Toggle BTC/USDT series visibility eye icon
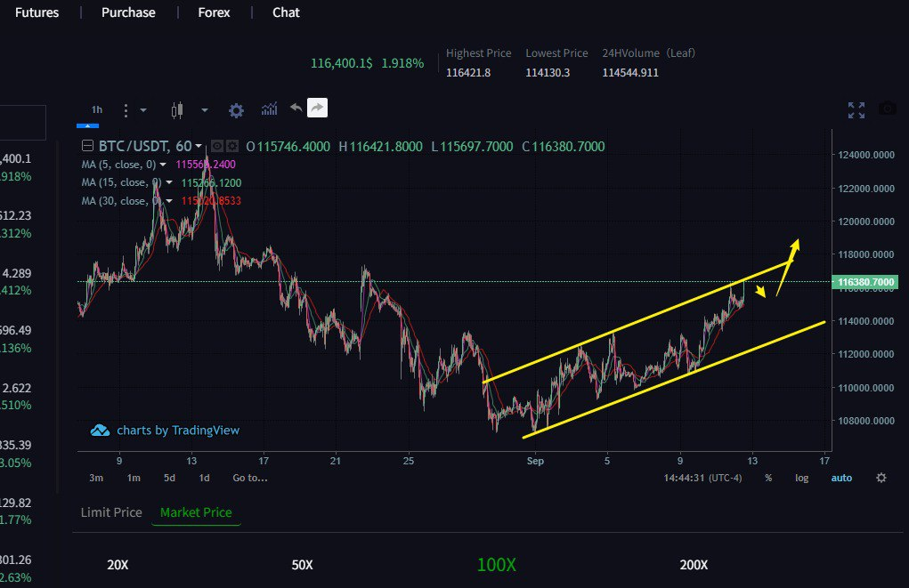 click(x=218, y=147)
